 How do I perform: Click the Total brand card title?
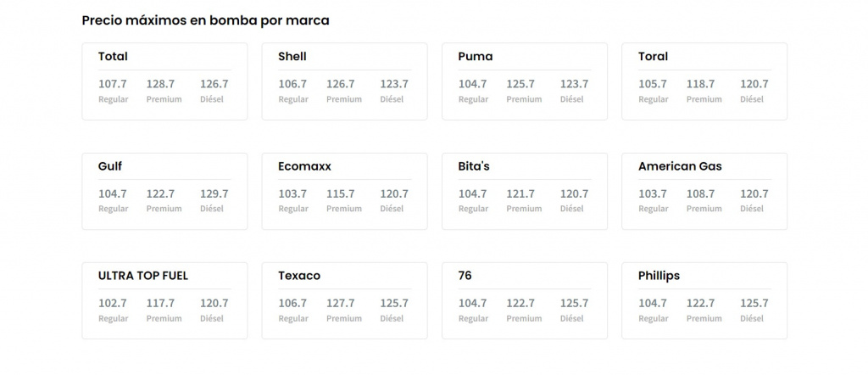click(113, 57)
